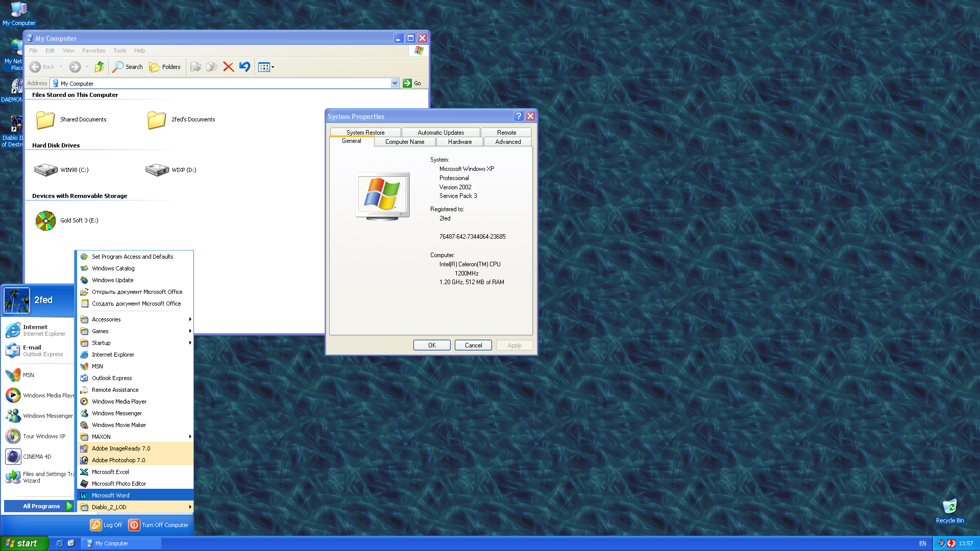Open the Favorites menu

93,51
